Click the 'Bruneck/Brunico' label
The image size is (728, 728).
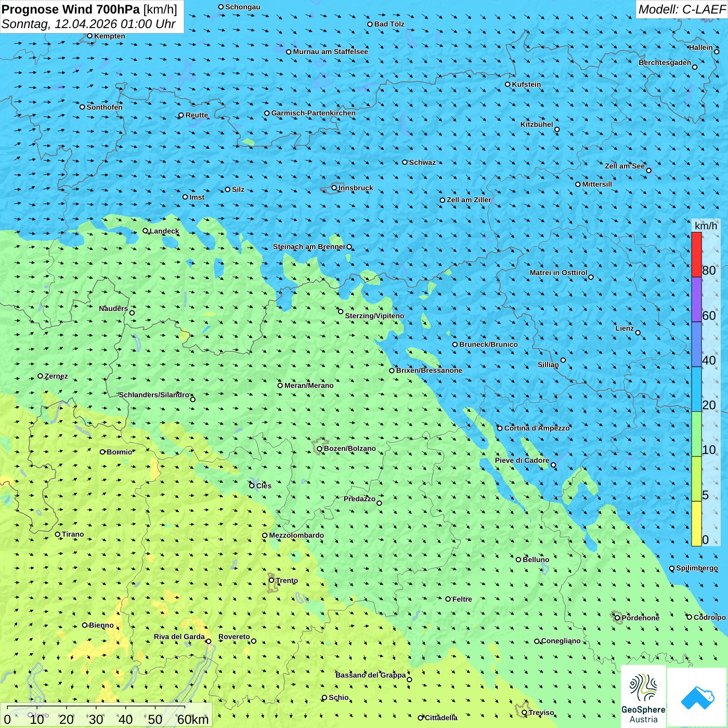(488, 344)
